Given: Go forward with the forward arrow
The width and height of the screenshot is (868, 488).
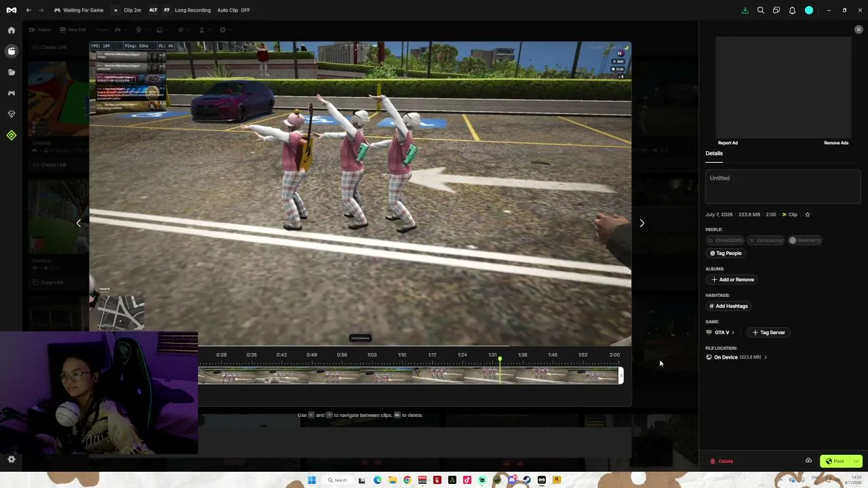Looking at the screenshot, I should point(41,10).
